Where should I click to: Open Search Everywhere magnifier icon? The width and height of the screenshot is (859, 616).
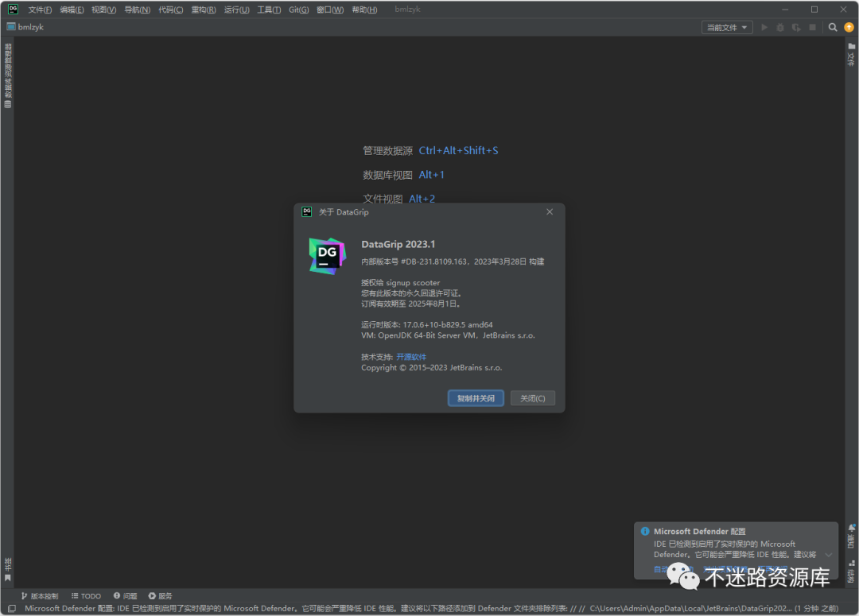click(833, 27)
